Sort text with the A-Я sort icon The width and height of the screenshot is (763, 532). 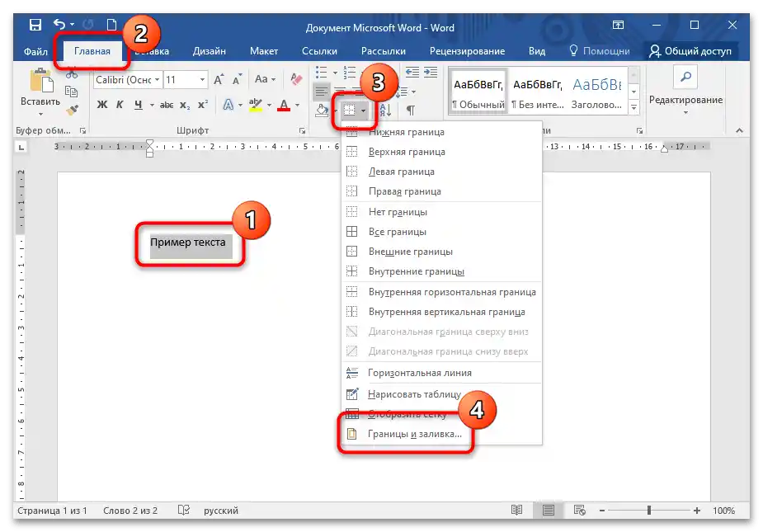385,111
